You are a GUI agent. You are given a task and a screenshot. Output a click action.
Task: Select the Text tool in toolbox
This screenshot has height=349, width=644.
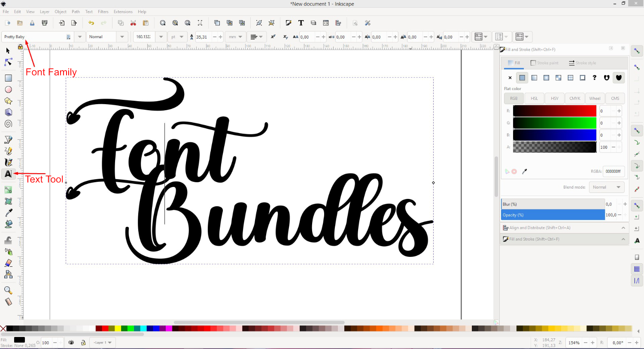point(8,174)
